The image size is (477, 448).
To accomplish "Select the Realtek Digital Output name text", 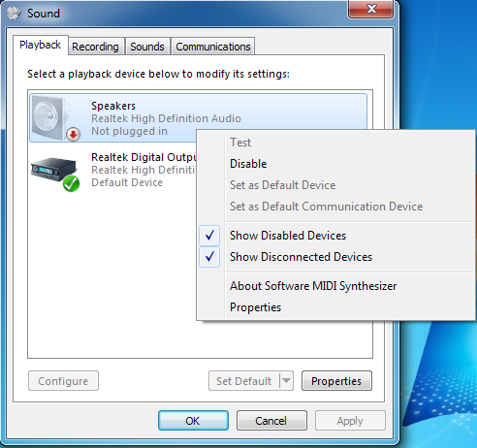I will point(143,157).
